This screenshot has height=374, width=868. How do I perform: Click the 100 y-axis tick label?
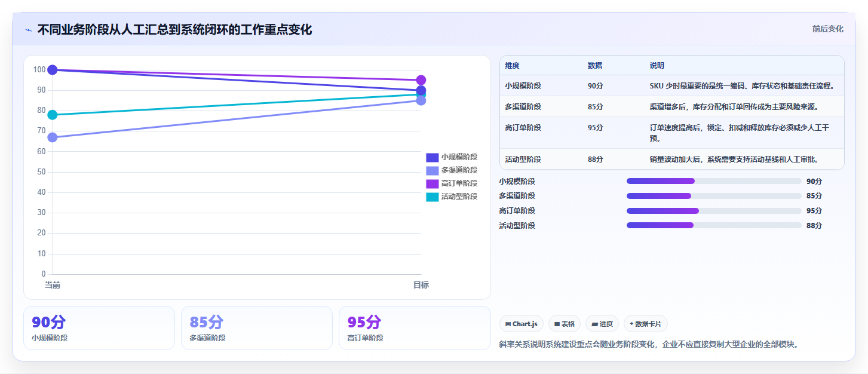pos(39,70)
